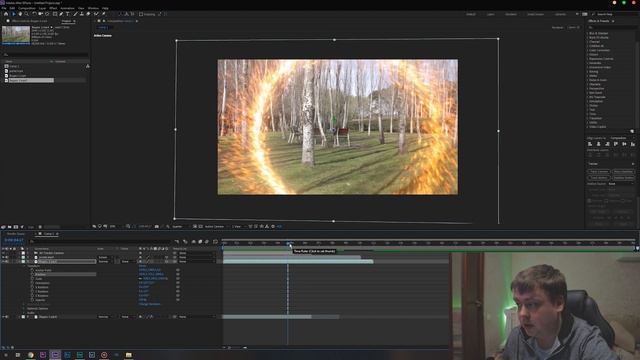Image resolution: width=640 pixels, height=360 pixels.
Task: Select the Puppet Pin tool
Action: [104, 14]
